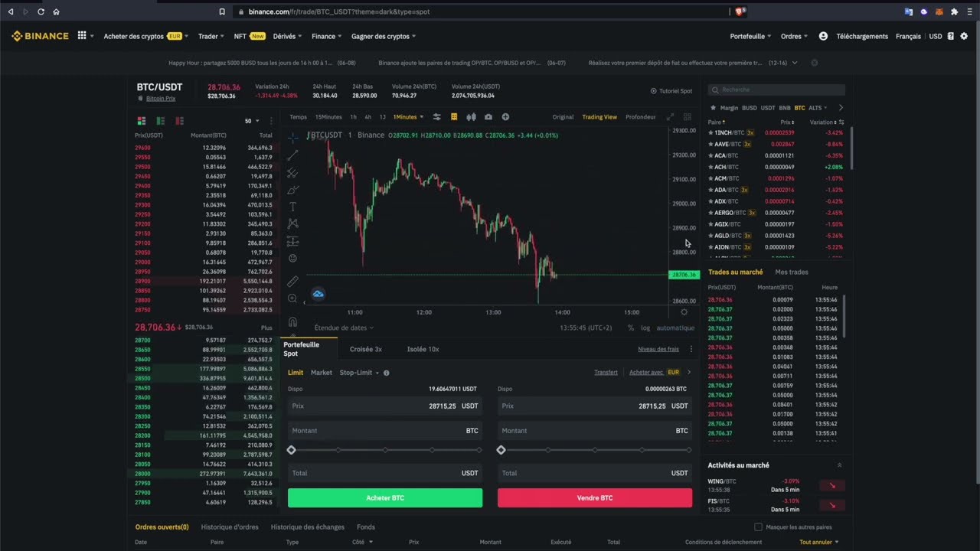Image resolution: width=980 pixels, height=551 pixels.
Task: Select the ruler measure tool
Action: tap(292, 282)
